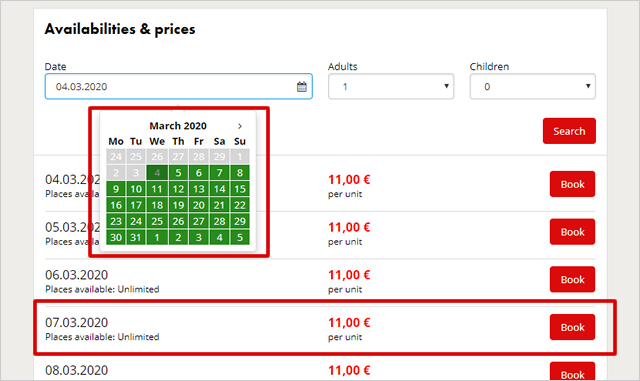Screen dimensions: 640x381
Task: Book the 05.03.2020 slot
Action: tap(572, 232)
